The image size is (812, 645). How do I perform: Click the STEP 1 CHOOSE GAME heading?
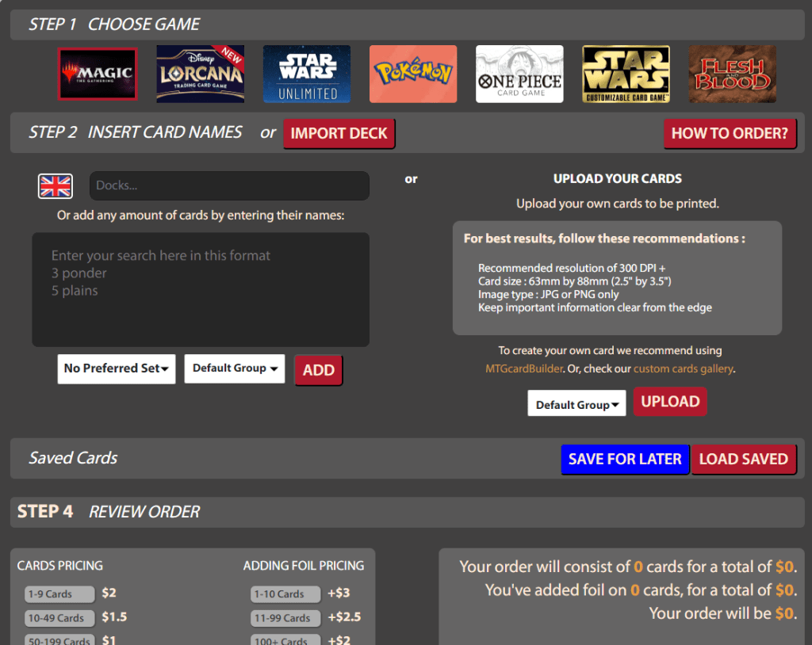point(114,25)
